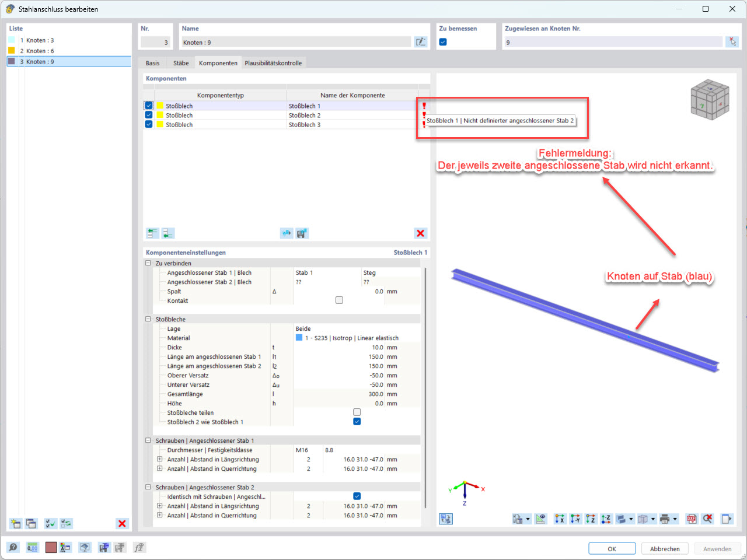Screen dimensions: 747x560
Task: Uncheck the Zu bemessen checkbox
Action: [x=442, y=41]
